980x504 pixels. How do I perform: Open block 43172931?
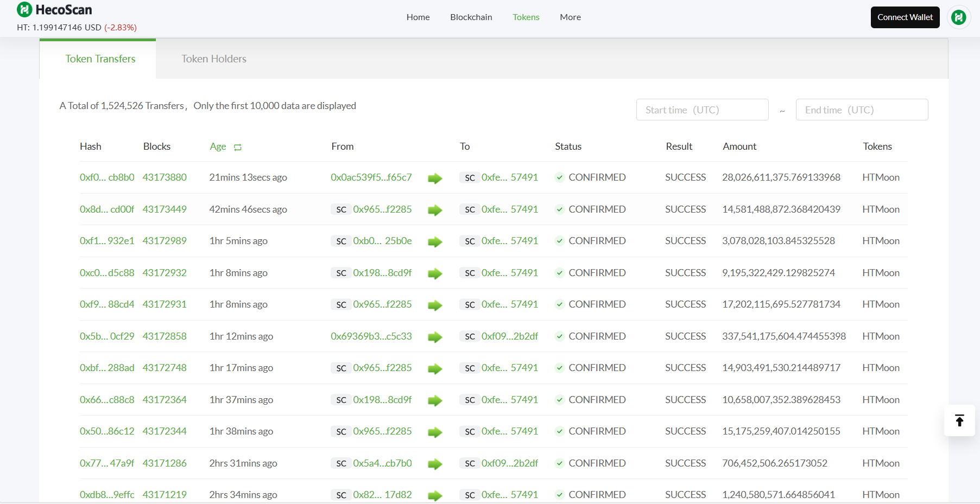(165, 304)
